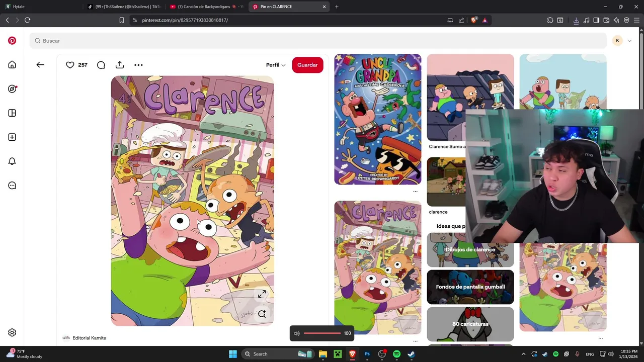Open the Windows Start button
This screenshot has width=644, height=362.
[x=233, y=354]
